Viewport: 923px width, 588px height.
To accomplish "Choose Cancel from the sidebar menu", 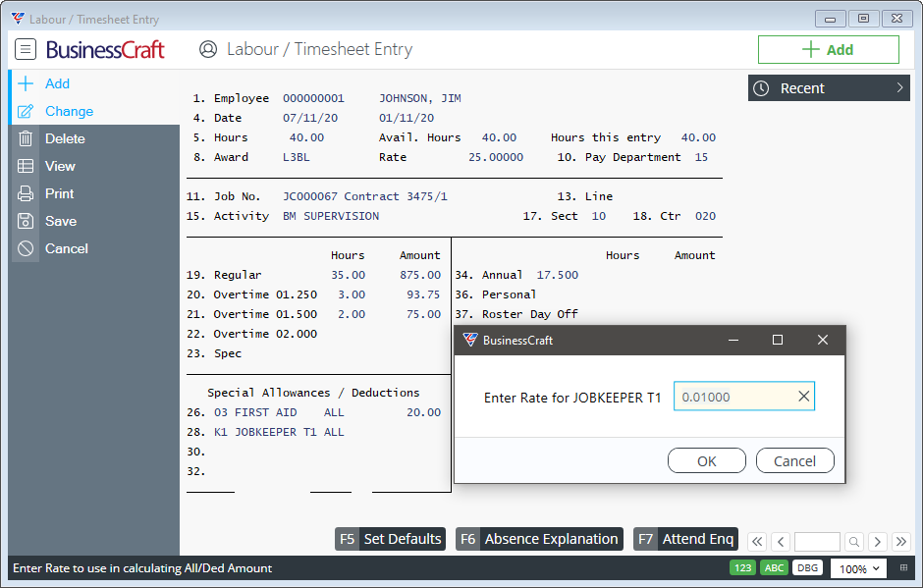I will (95, 248).
